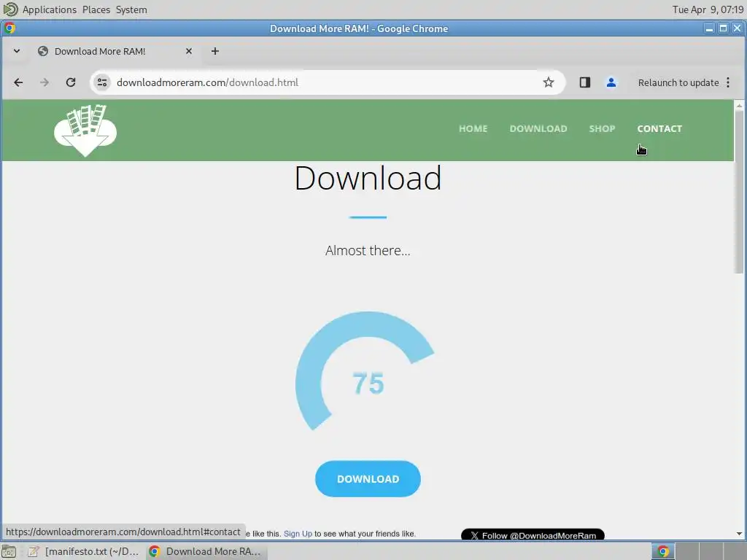Click Relaunch to update button
This screenshot has width=747, height=560.
coord(678,82)
